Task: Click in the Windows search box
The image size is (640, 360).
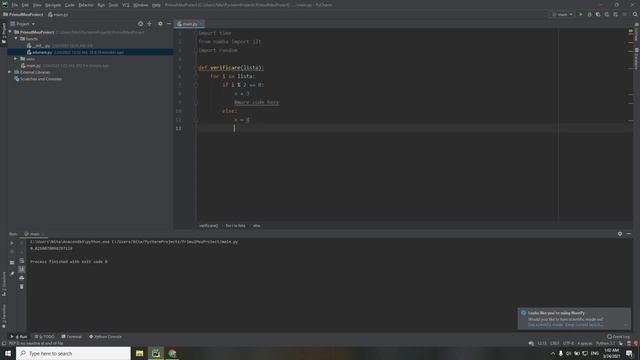Action: (73, 353)
